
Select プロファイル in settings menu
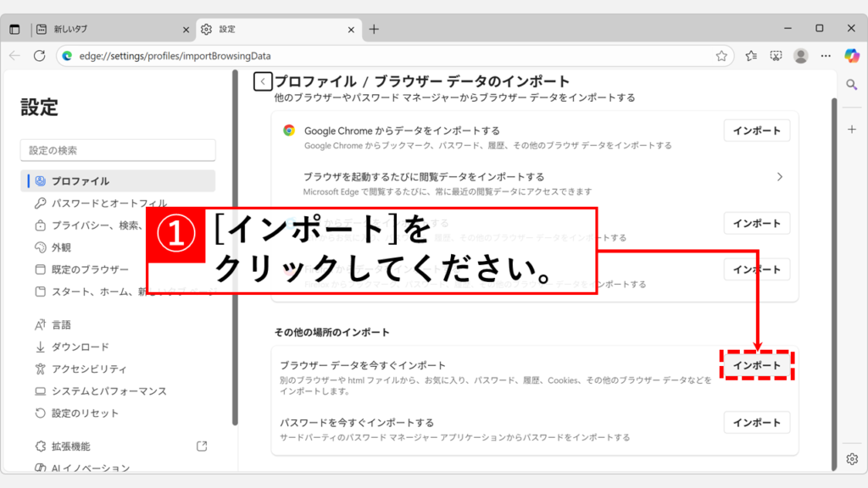pos(118,181)
